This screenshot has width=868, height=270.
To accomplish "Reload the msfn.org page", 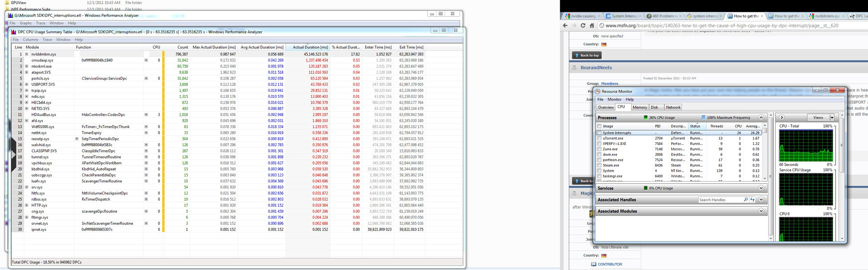I will click(583, 26).
